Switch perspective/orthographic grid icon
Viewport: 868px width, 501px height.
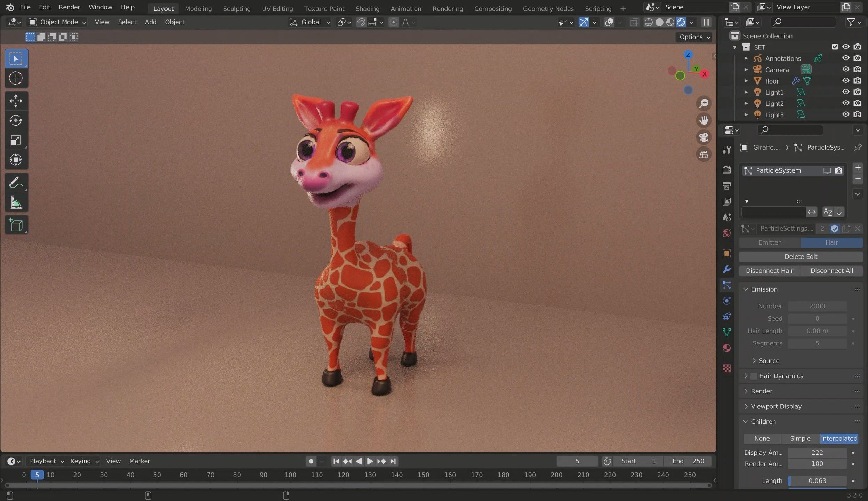(704, 154)
